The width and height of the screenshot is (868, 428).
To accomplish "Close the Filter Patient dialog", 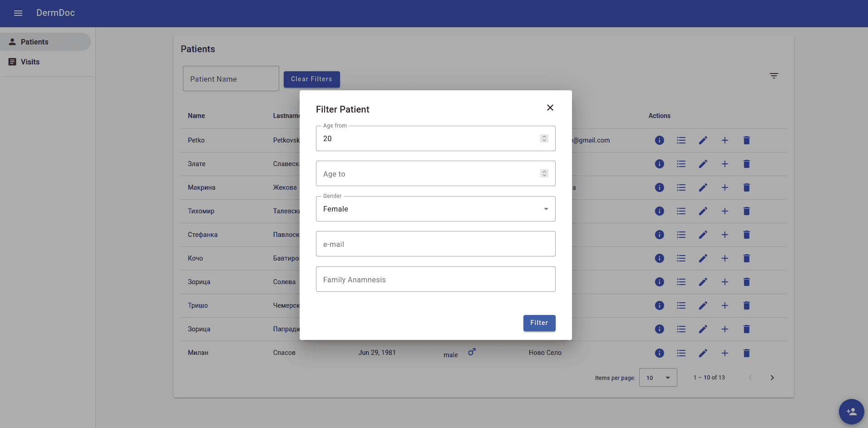I will coord(550,108).
